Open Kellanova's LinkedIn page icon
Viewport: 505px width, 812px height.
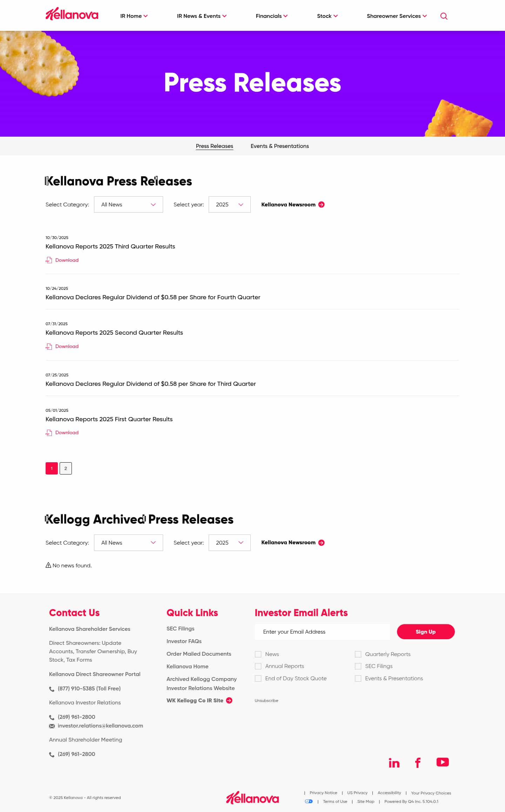pos(394,763)
